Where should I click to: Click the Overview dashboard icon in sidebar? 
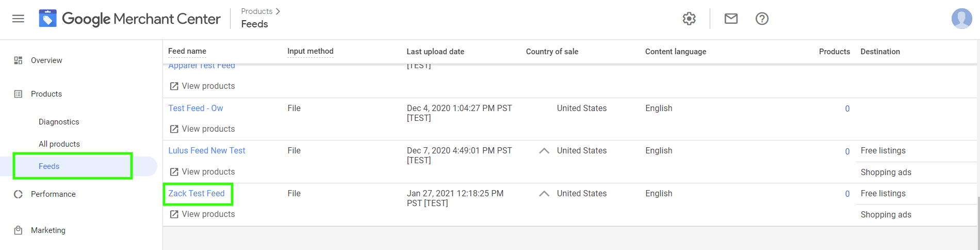tap(18, 60)
